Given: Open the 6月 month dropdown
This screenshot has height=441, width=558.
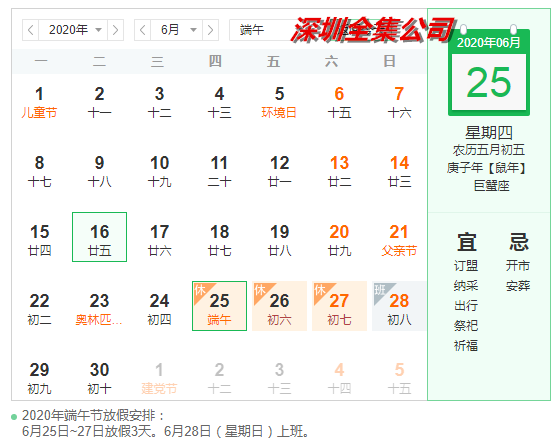Looking at the screenshot, I should 177,30.
